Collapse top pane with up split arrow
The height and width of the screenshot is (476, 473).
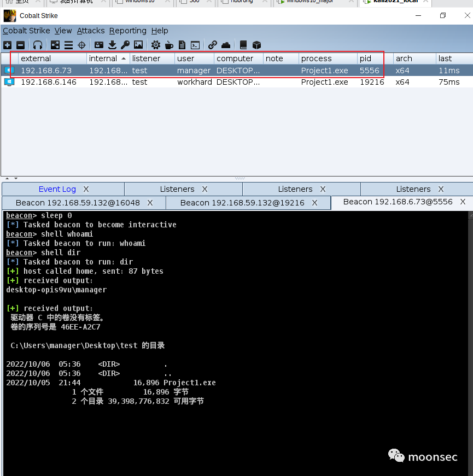coord(7,179)
